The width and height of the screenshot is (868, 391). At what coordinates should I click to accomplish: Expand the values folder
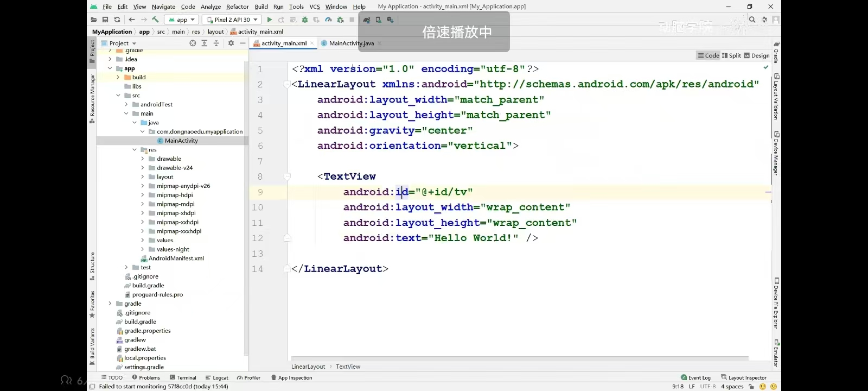tap(143, 240)
